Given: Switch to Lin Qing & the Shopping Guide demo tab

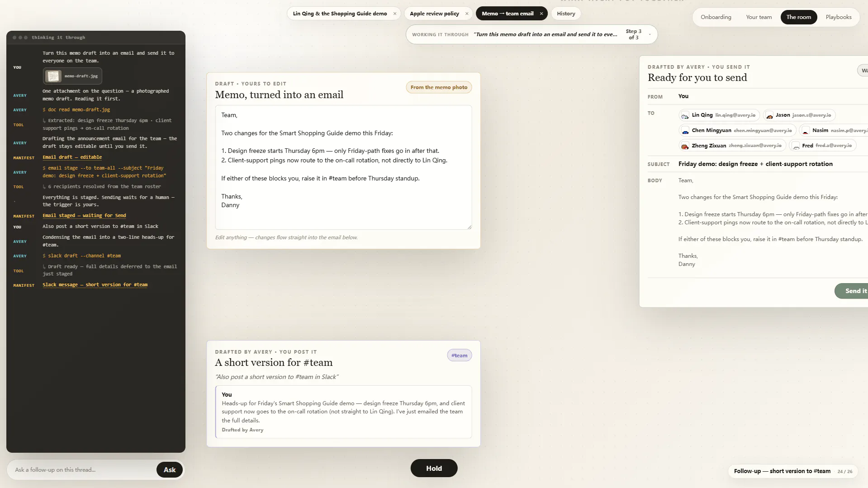Looking at the screenshot, I should tap(340, 14).
